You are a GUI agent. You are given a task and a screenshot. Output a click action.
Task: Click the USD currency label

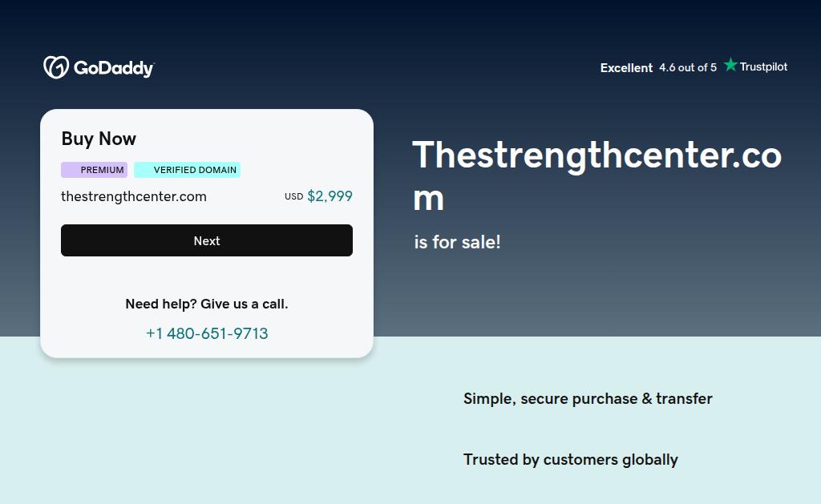pyautogui.click(x=293, y=197)
